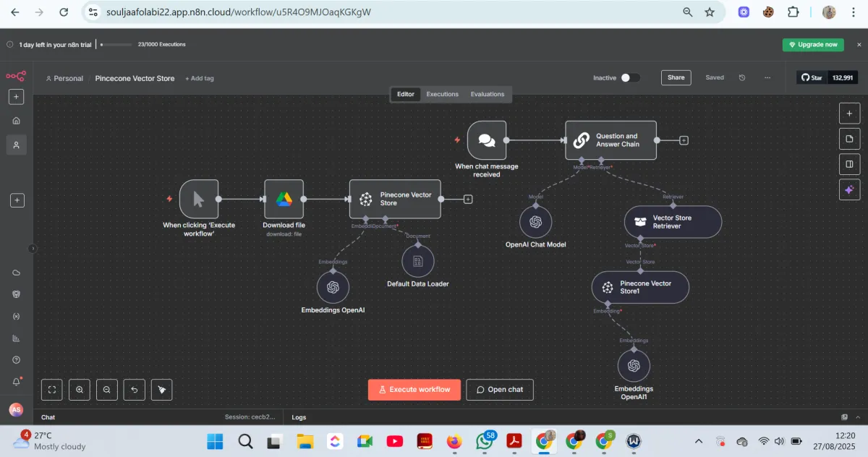Reset canvas zoom with the curved arrow button

[x=135, y=390]
